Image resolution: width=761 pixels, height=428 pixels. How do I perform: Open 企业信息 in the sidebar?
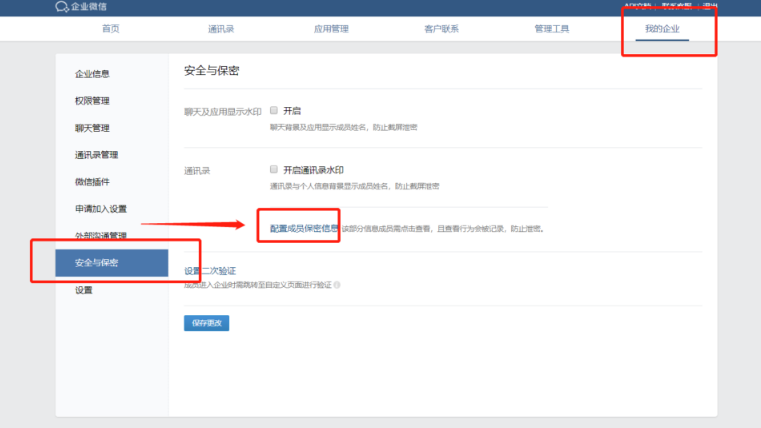(92, 74)
